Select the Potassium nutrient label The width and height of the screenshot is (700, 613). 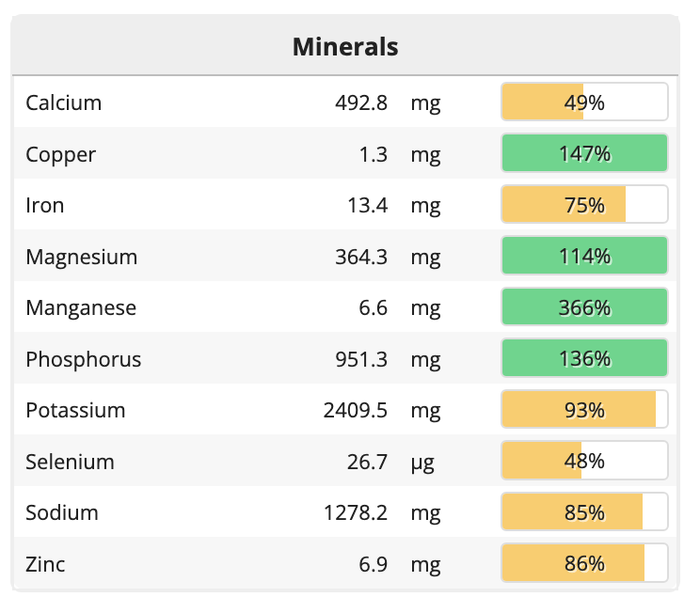point(75,410)
